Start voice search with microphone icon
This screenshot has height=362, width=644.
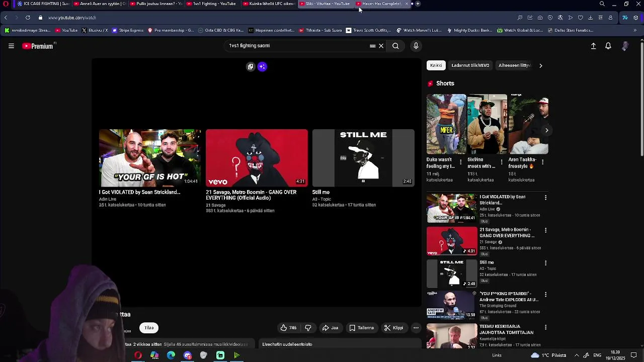[416, 46]
